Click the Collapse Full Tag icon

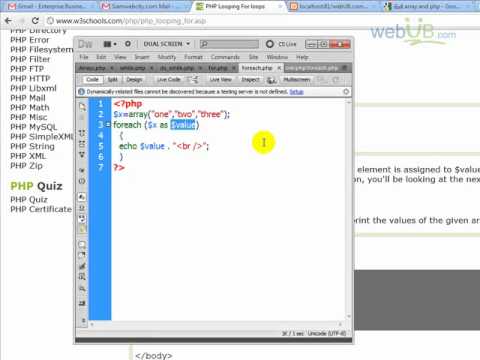[x=82, y=133]
